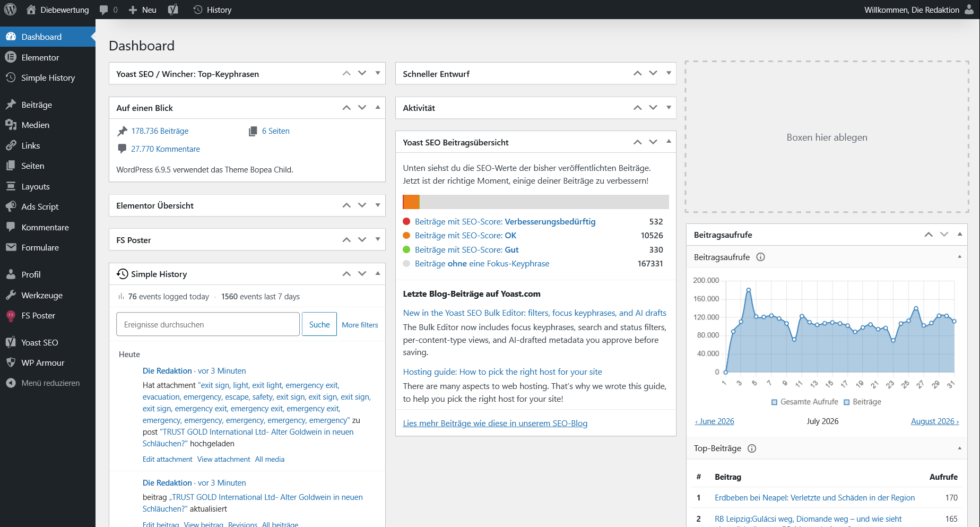Collapse the Yoast SEO Beitragsübersicht widget

pyautogui.click(x=669, y=142)
